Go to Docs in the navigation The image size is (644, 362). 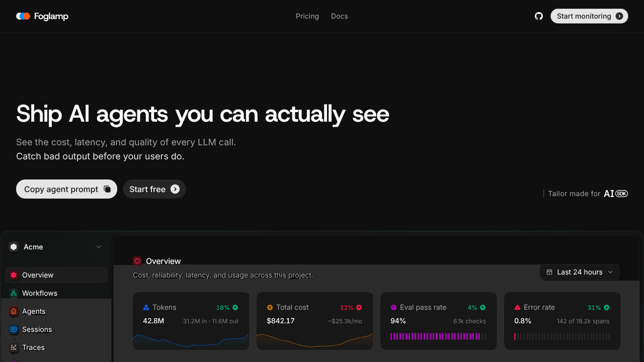(340, 16)
